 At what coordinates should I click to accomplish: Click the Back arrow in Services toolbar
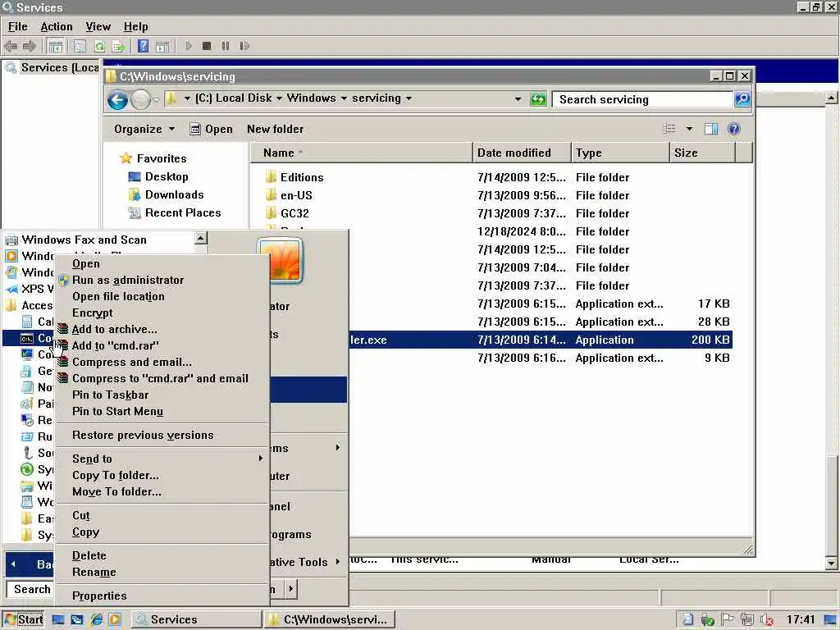pyautogui.click(x=10, y=46)
